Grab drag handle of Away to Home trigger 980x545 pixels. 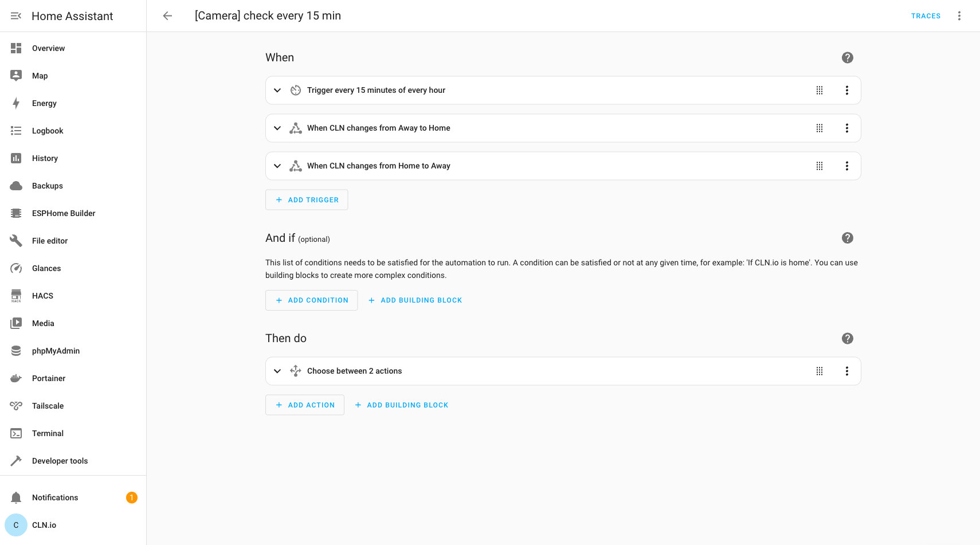[820, 128]
